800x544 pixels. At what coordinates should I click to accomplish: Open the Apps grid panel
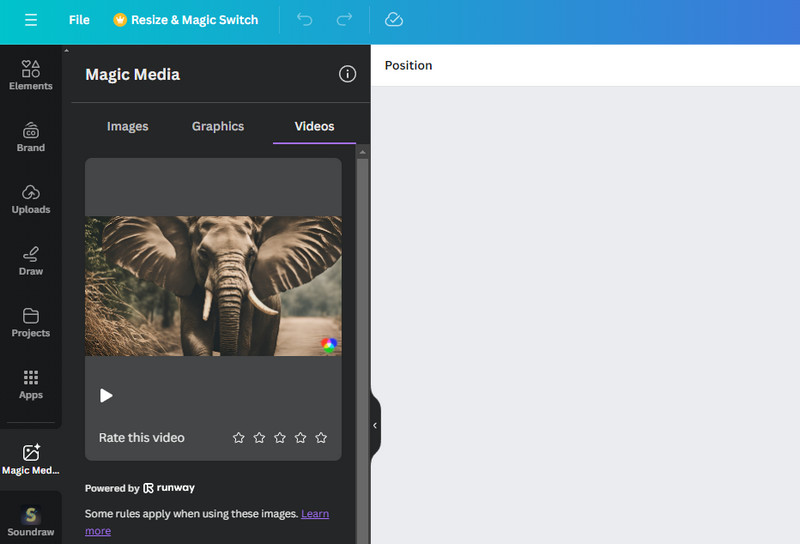pyautogui.click(x=31, y=385)
